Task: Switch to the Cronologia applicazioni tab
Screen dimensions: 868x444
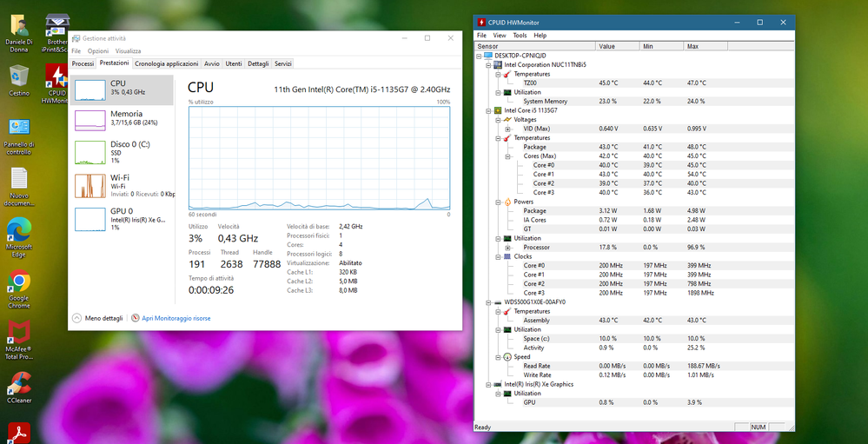Action: click(166, 63)
